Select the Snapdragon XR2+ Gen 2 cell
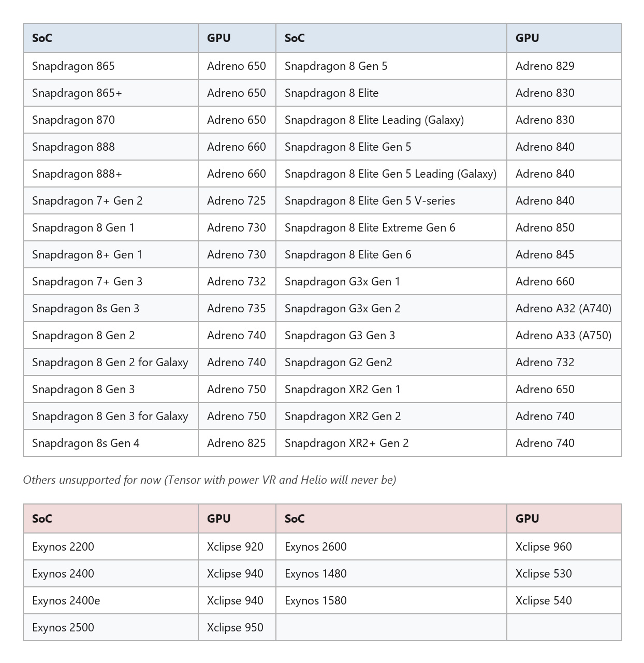 pyautogui.click(x=391, y=443)
